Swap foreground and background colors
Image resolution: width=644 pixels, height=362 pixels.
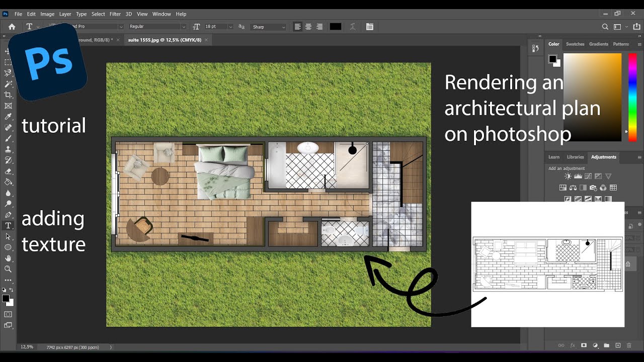(12, 290)
